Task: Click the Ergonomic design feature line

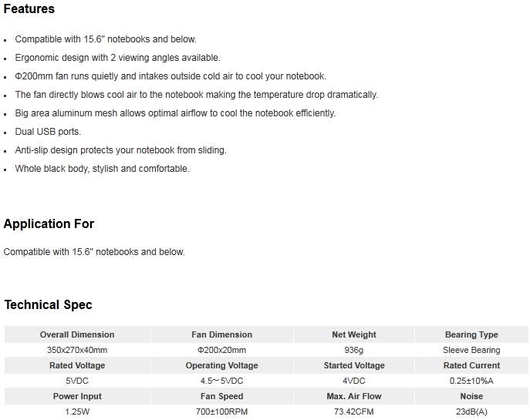Action: [117, 58]
